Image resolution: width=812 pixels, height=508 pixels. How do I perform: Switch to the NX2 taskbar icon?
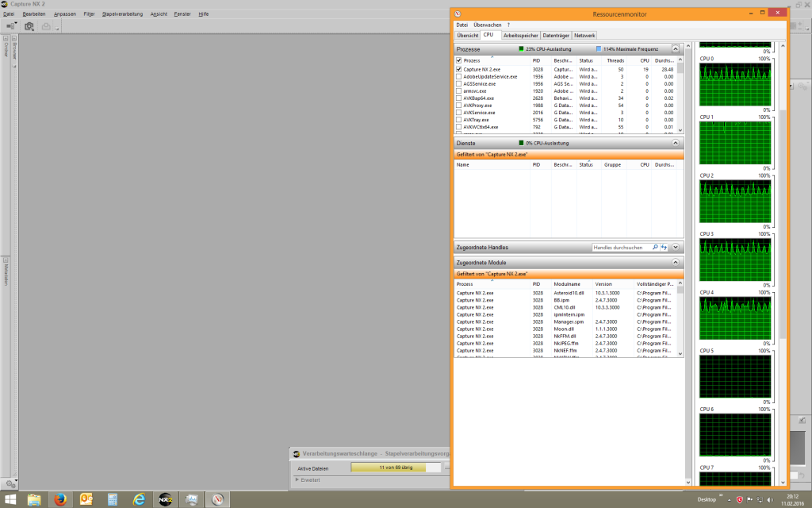click(x=165, y=500)
